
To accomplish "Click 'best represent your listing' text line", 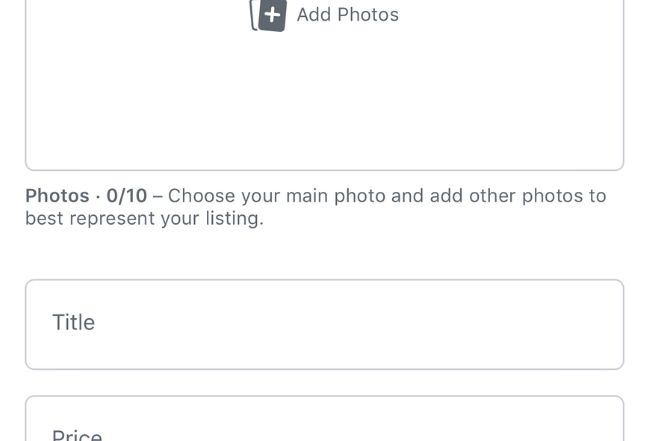I will (x=144, y=219).
